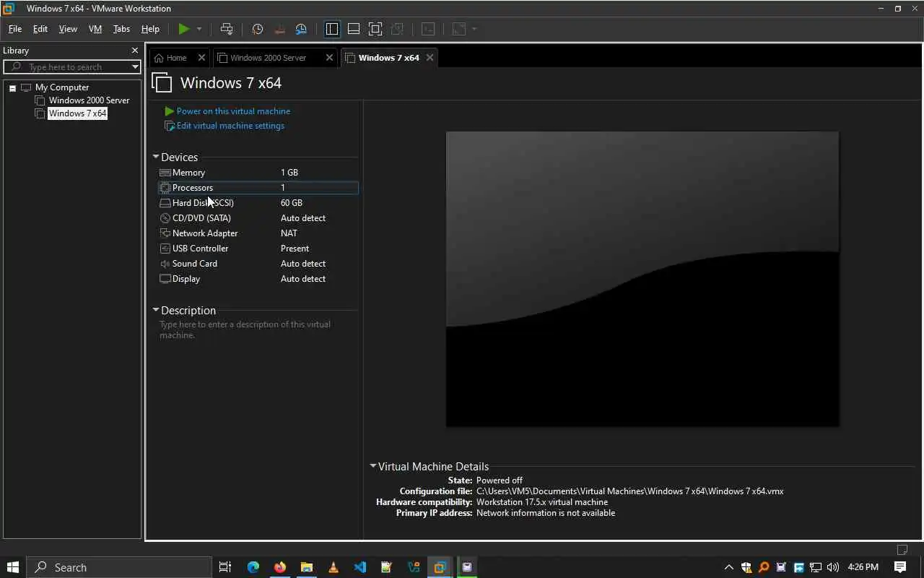Click the 60 GB hard disk value
The width and height of the screenshot is (924, 578).
click(292, 203)
